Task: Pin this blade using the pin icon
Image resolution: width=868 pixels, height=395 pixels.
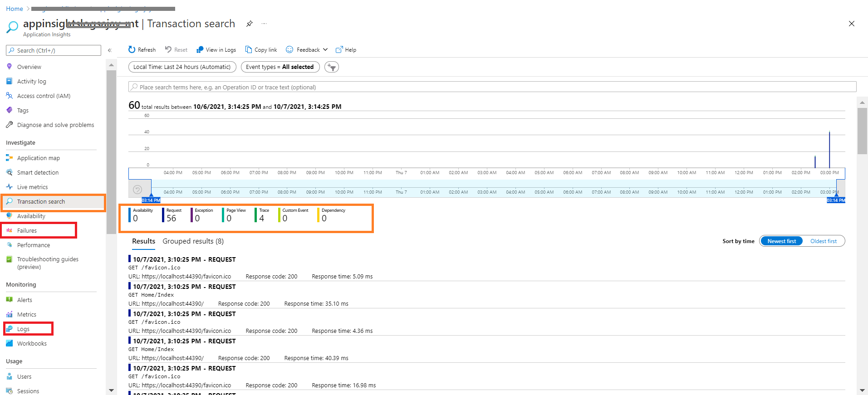Action: [249, 24]
